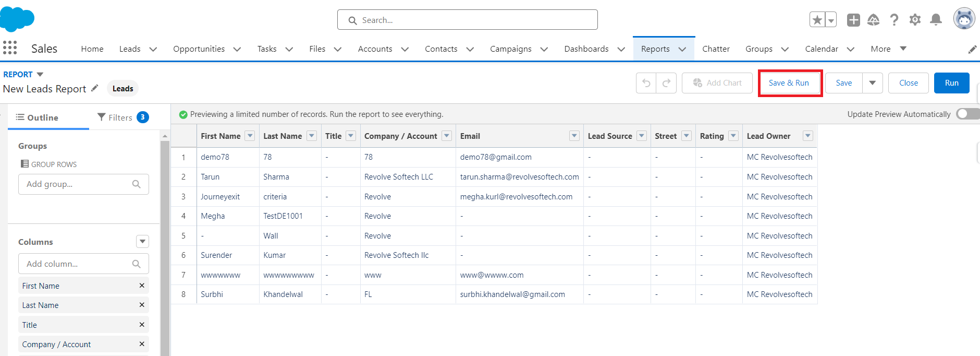Open the Trailhead guidance icon
The height and width of the screenshot is (356, 980).
click(x=874, y=20)
